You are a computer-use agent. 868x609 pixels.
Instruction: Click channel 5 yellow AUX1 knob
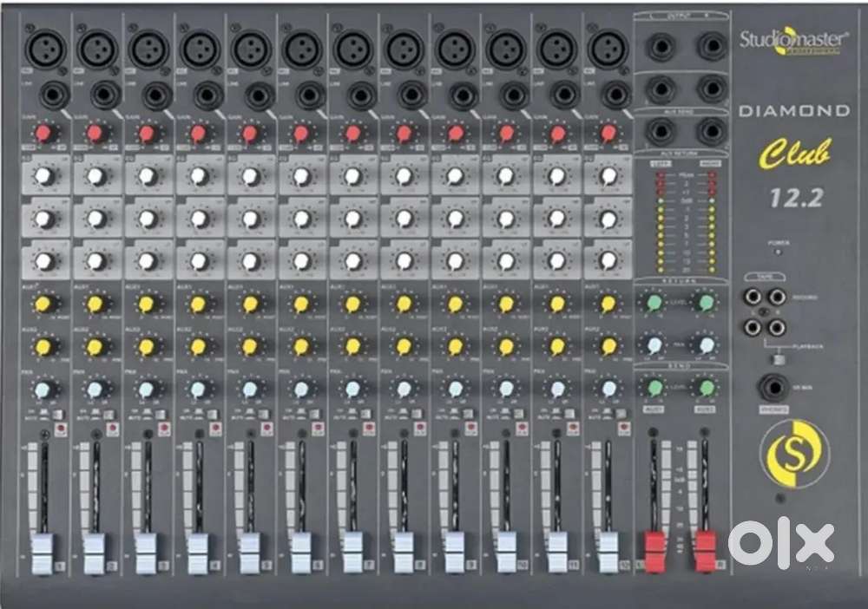tap(250, 304)
